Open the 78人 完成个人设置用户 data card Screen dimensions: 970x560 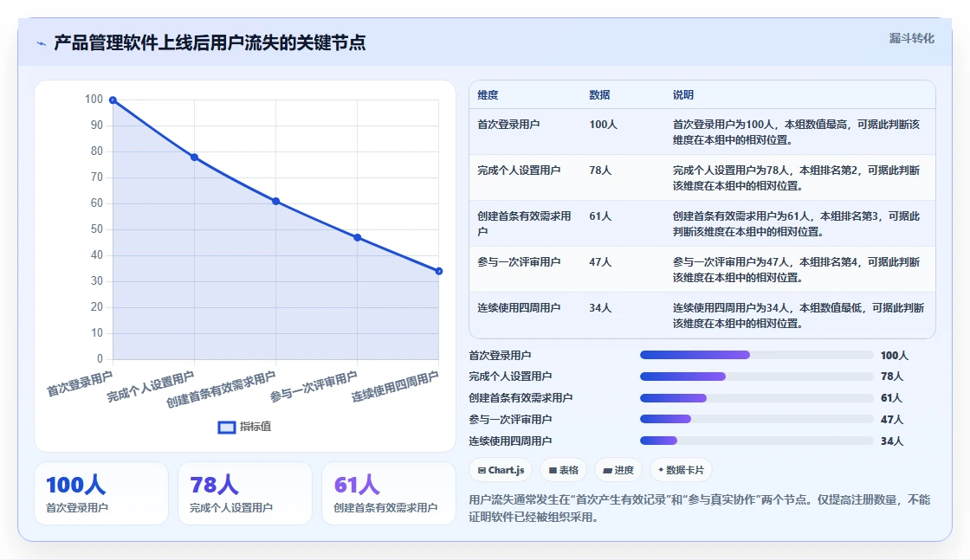click(245, 493)
